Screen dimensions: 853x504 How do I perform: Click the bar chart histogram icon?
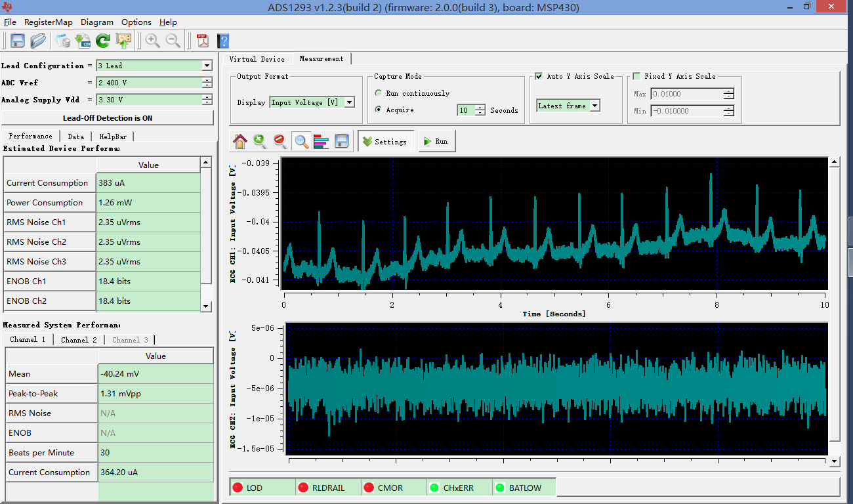pyautogui.click(x=321, y=141)
